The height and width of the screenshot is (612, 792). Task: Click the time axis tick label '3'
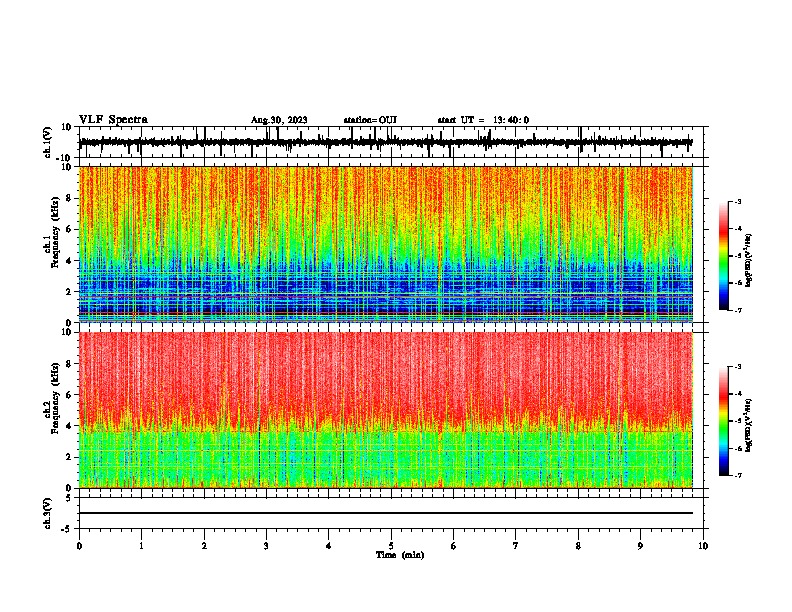click(x=266, y=546)
